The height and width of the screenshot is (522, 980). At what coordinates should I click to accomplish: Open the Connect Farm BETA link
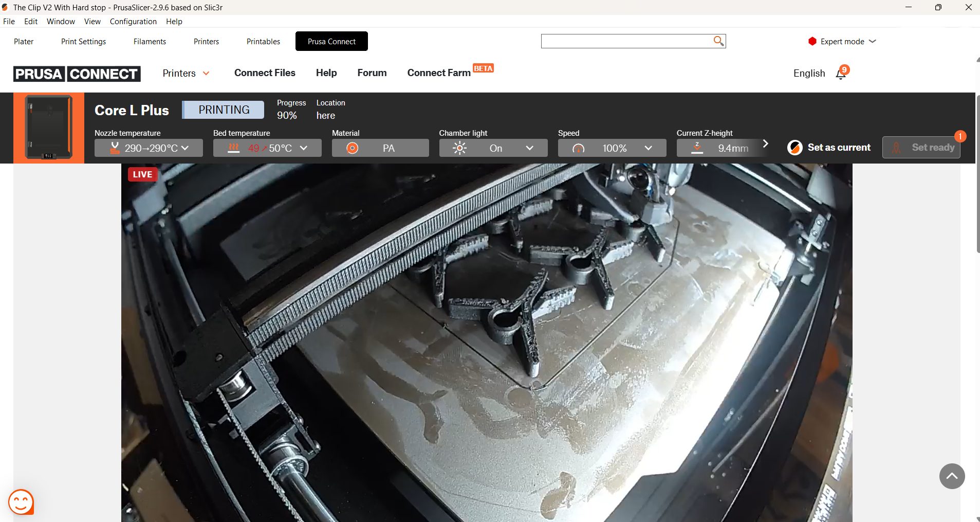(x=450, y=72)
